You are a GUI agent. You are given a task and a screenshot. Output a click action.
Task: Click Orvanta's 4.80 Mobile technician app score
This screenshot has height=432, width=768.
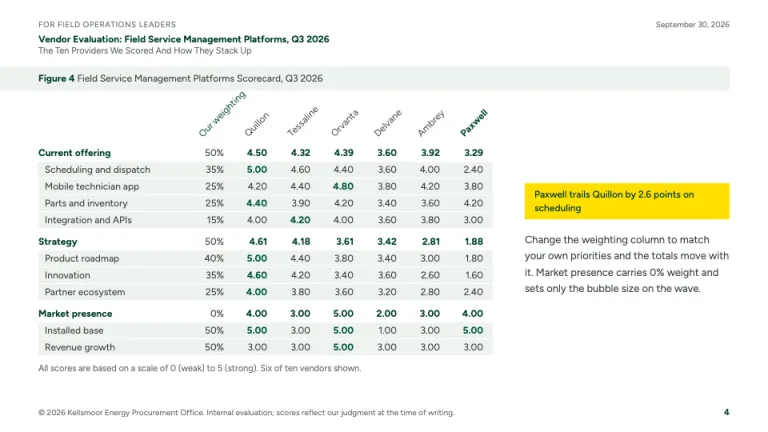coord(343,187)
